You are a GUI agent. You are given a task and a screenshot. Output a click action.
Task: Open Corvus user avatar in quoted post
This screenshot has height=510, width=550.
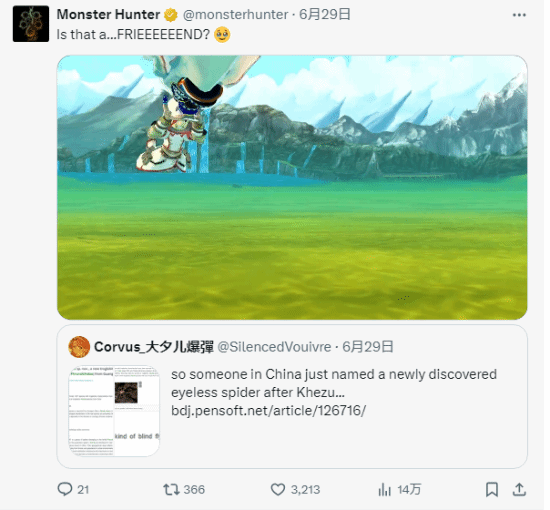pos(79,347)
